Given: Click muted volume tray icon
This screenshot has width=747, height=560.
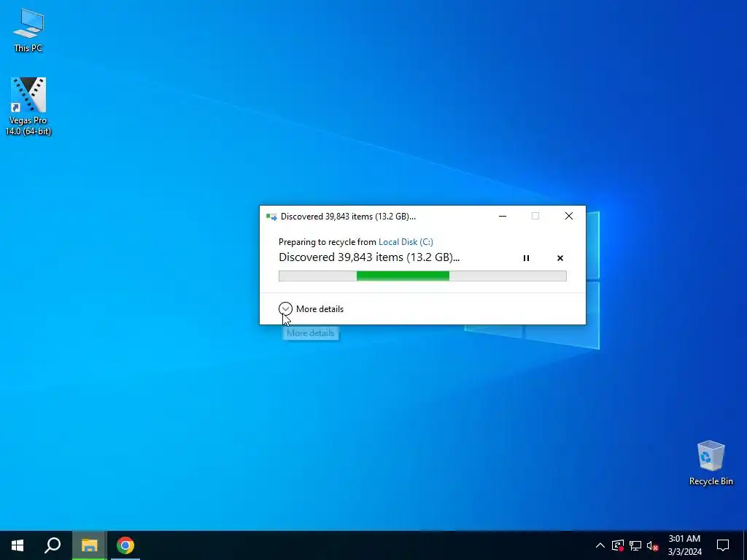Looking at the screenshot, I should click(653, 545).
